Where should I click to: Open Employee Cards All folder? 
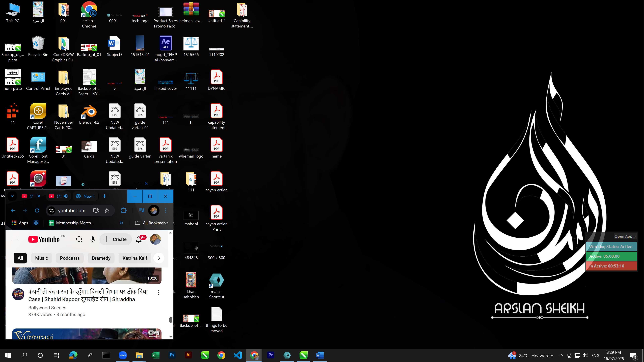point(64,83)
